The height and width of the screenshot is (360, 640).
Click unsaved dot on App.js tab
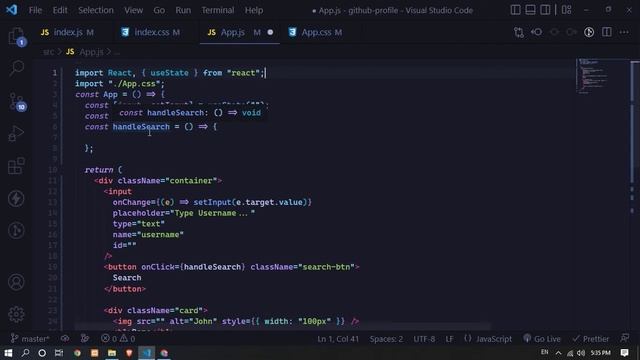coord(270,32)
